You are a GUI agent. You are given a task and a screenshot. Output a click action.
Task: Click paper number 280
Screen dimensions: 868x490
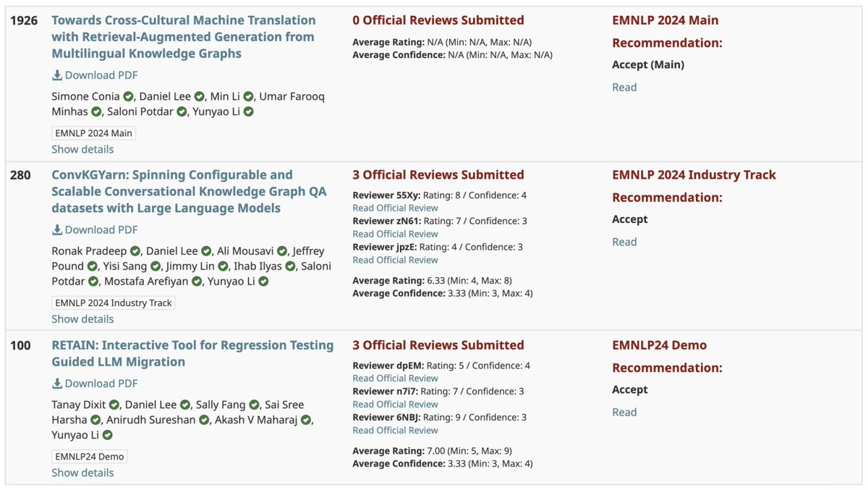20,175
